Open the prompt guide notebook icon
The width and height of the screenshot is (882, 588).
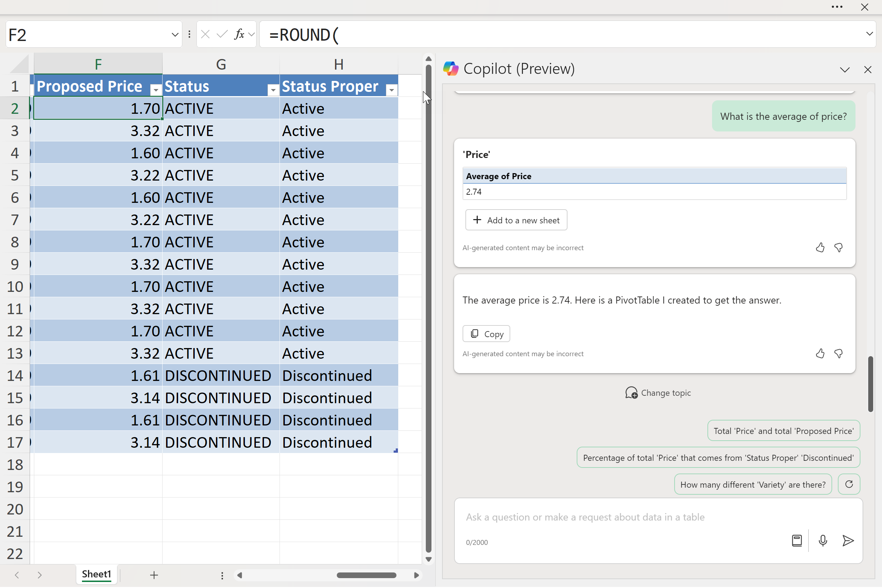(796, 541)
